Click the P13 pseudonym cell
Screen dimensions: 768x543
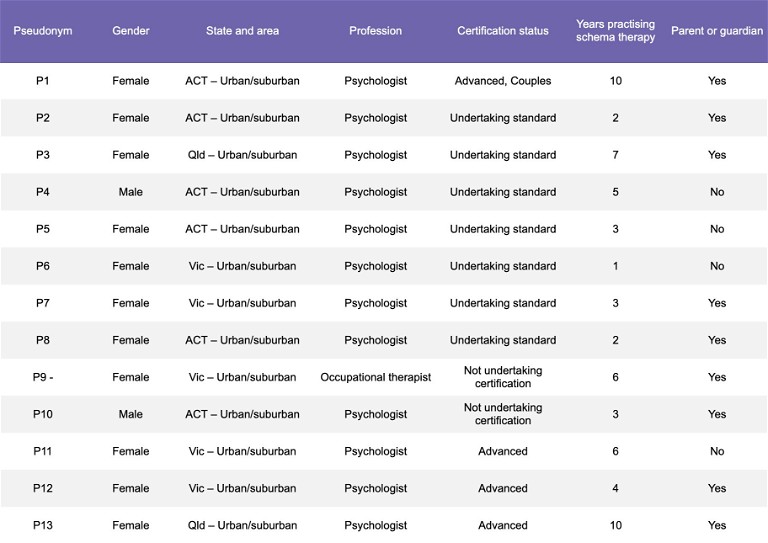pyautogui.click(x=43, y=525)
